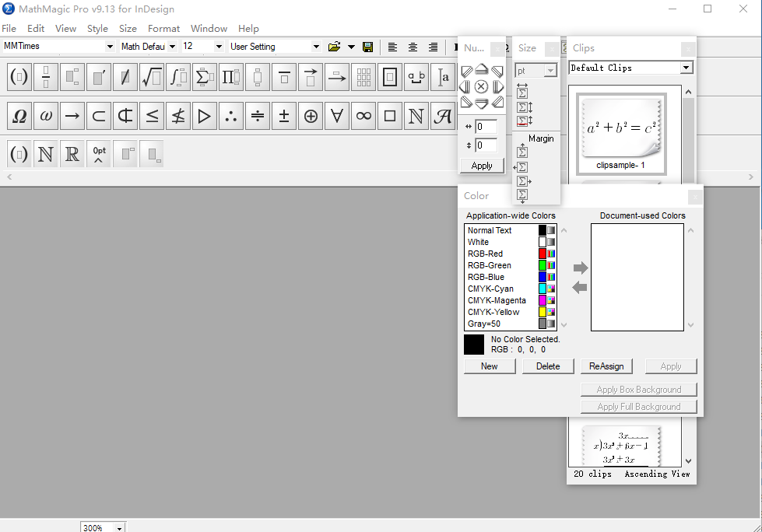Select the RGB-Red color swatch
The width and height of the screenshot is (762, 532).
(x=543, y=254)
